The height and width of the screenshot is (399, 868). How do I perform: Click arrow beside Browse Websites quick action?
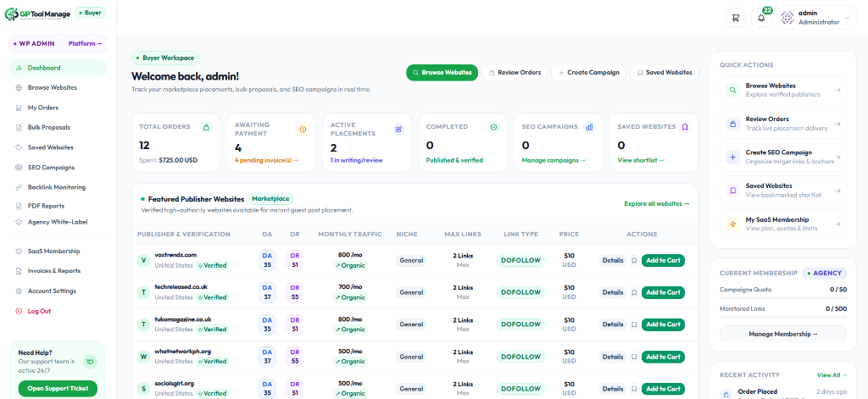[837, 90]
